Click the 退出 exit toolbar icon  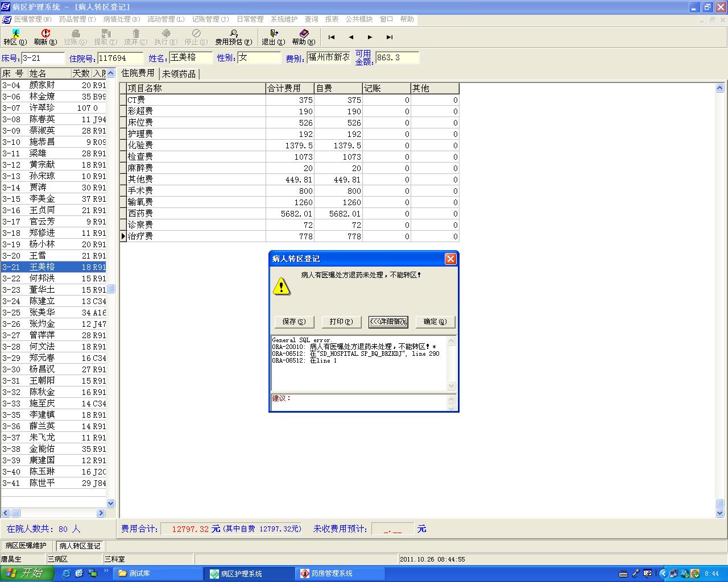click(273, 37)
